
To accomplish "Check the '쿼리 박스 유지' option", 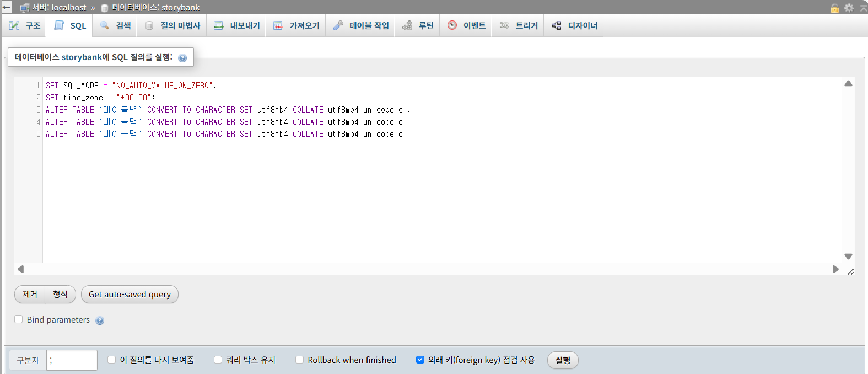I will pos(218,360).
